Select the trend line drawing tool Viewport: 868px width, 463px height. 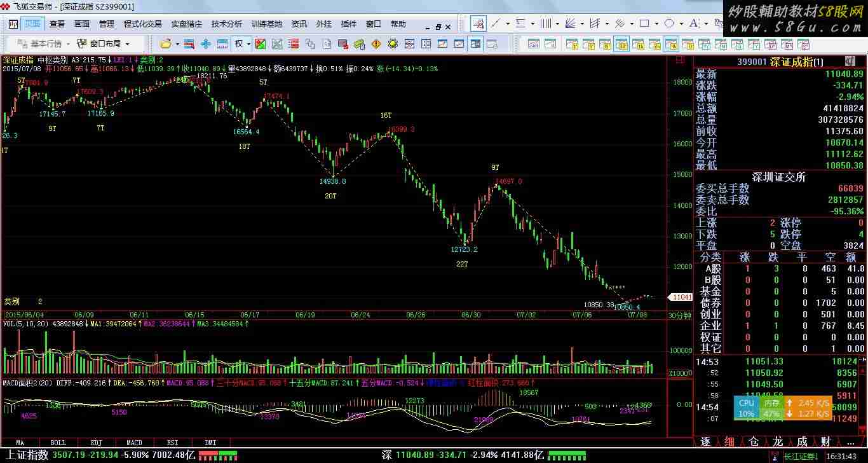coord(496,24)
